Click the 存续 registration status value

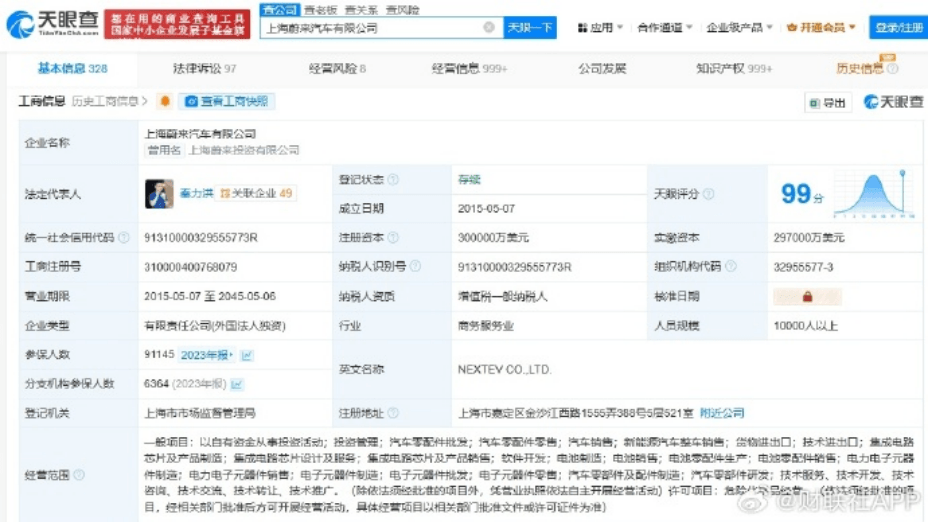tap(469, 180)
